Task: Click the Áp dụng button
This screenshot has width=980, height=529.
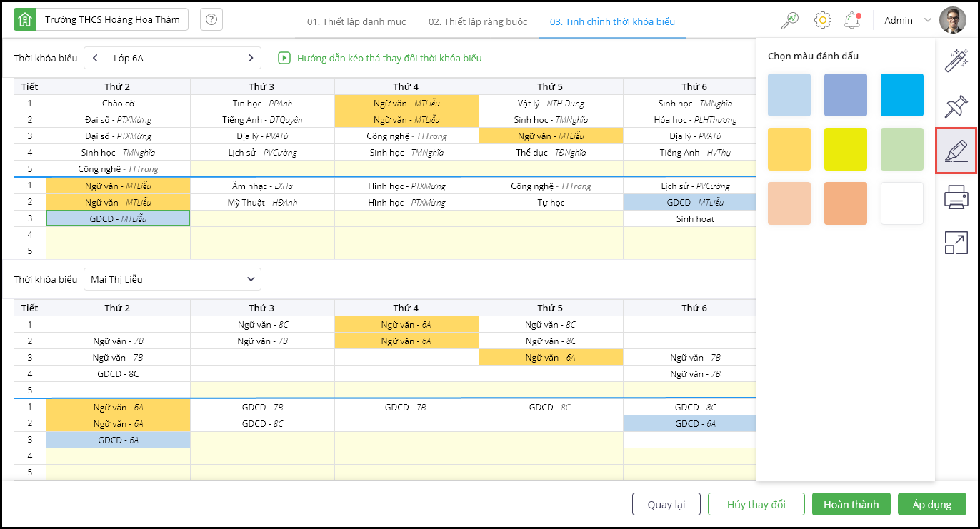Action: pyautogui.click(x=931, y=504)
